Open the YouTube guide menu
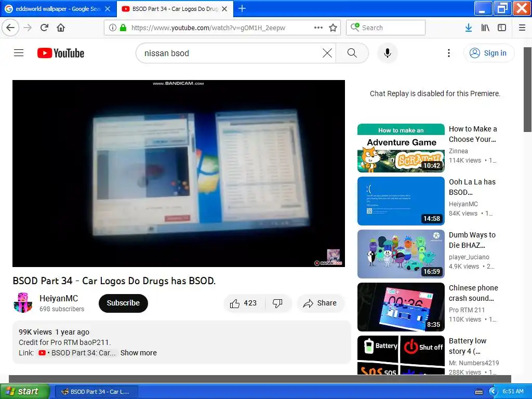This screenshot has width=532, height=399. 19,53
